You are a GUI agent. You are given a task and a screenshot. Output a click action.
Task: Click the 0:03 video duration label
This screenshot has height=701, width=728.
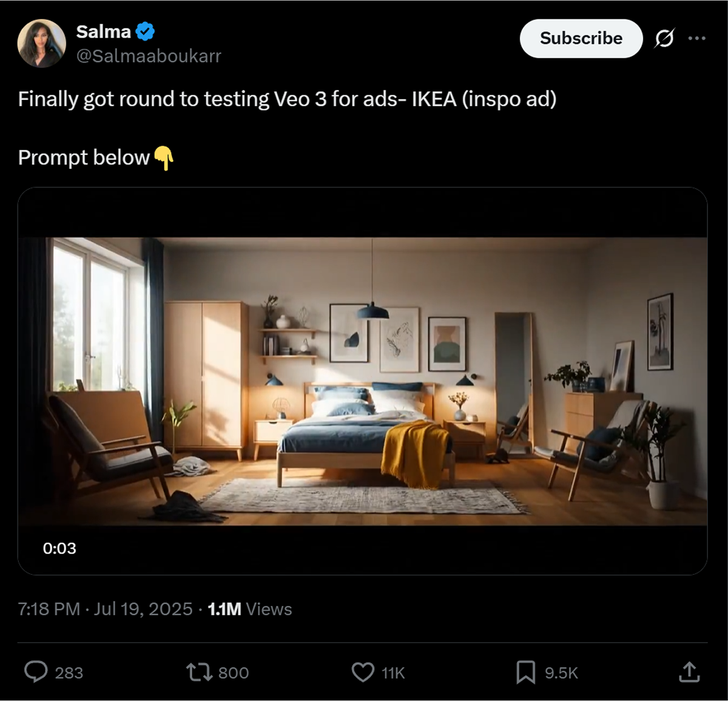59,548
